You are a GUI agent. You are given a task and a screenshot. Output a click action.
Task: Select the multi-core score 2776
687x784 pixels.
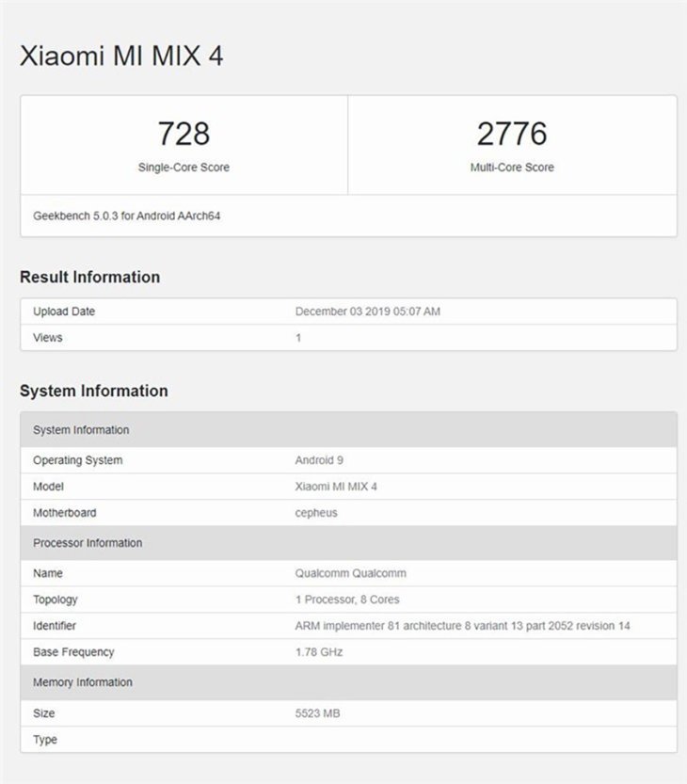tap(512, 134)
